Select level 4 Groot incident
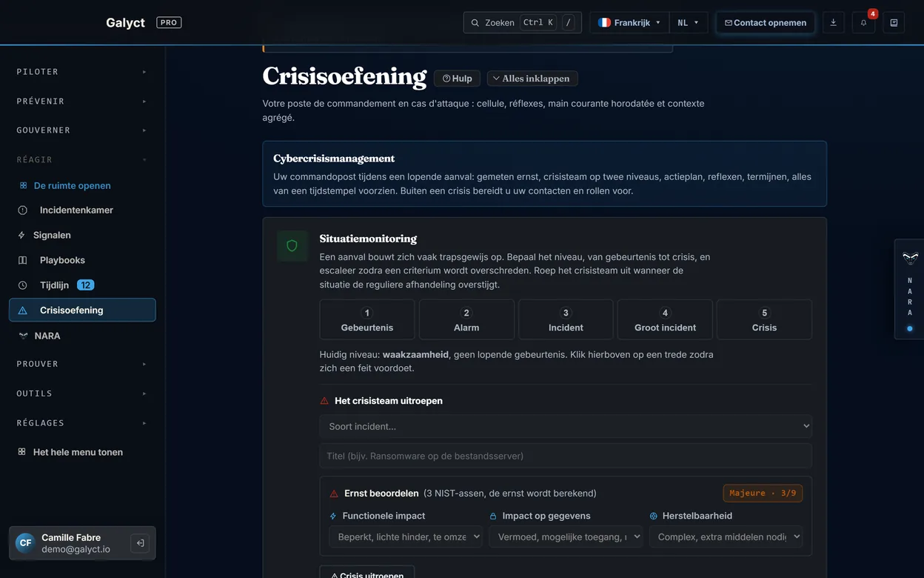The height and width of the screenshot is (578, 924). pyautogui.click(x=665, y=319)
